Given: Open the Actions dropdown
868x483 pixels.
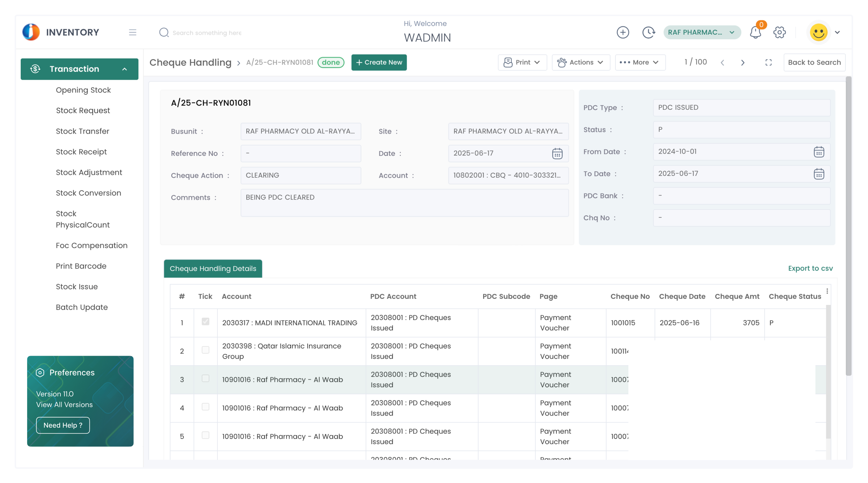Looking at the screenshot, I should click(580, 63).
